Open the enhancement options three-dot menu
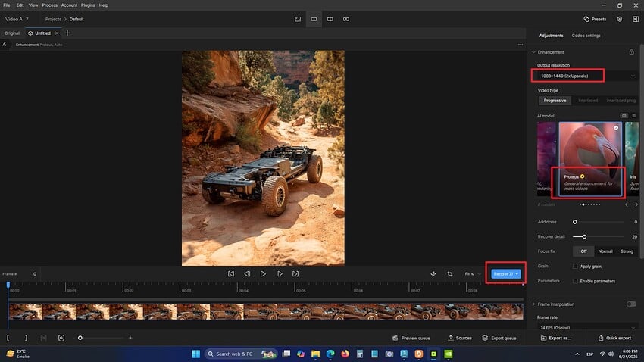 click(521, 45)
